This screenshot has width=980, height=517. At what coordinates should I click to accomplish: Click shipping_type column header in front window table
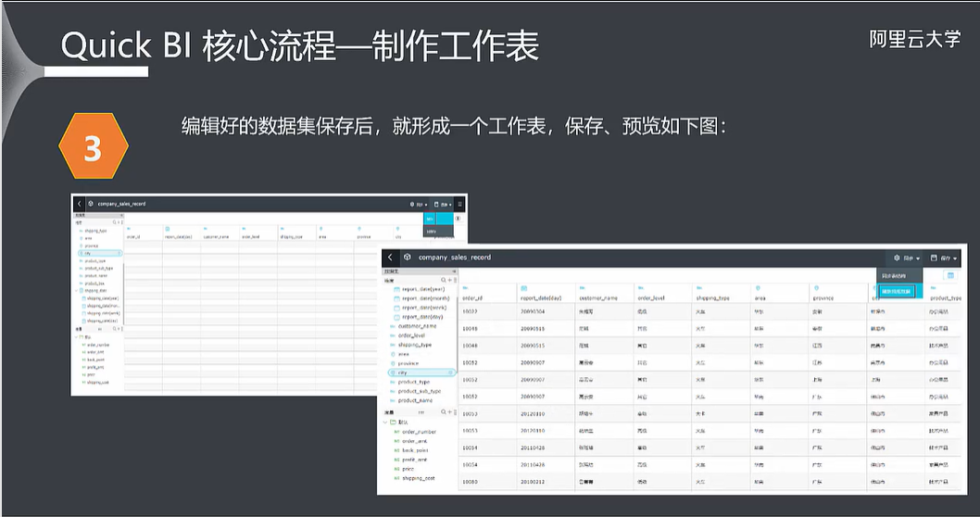pyautogui.click(x=712, y=298)
